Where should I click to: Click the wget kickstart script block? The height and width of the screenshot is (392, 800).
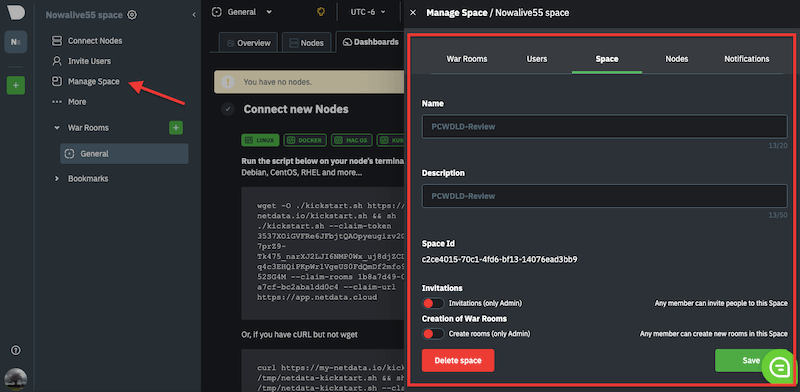pyautogui.click(x=323, y=253)
